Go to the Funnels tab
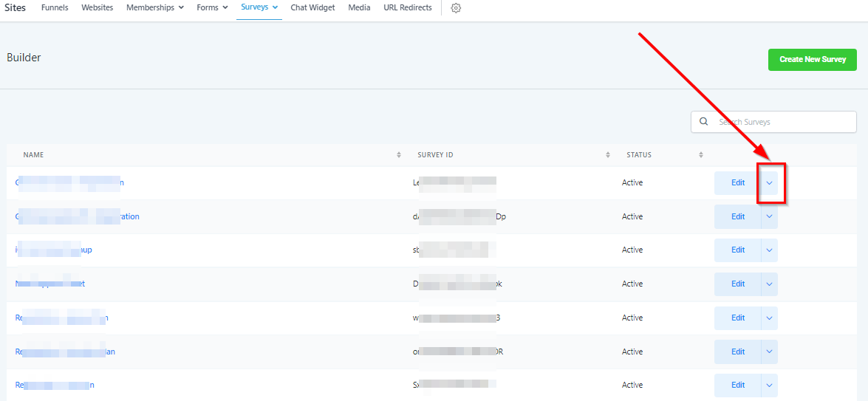Screen dimensions: 868x401 [x=55, y=7]
